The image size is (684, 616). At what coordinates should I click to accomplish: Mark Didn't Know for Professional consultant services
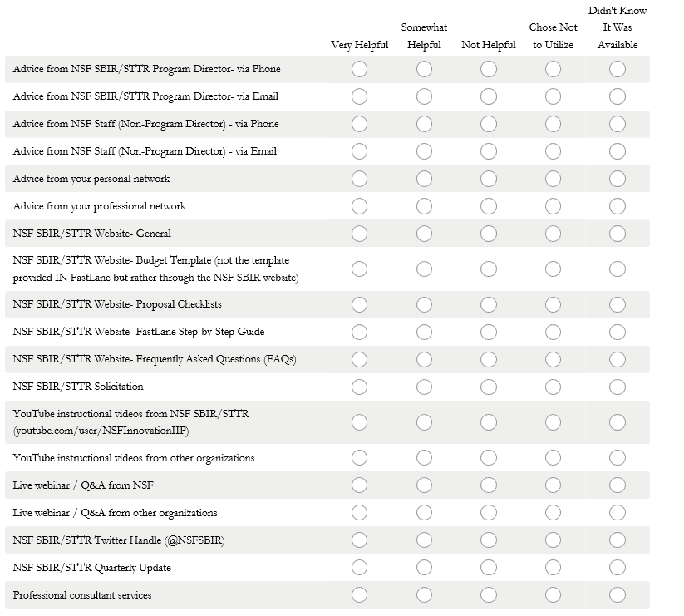point(618,595)
